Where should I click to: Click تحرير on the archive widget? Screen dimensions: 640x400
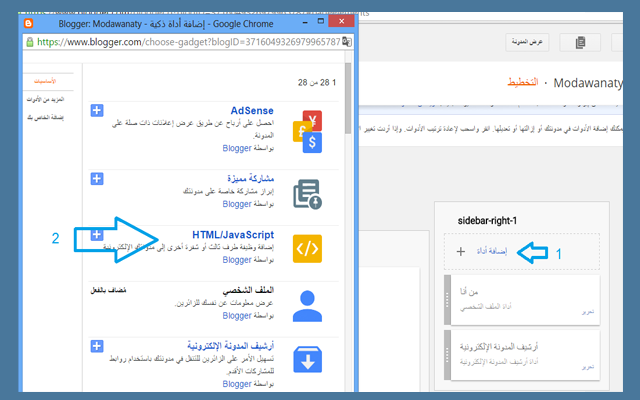point(588,367)
